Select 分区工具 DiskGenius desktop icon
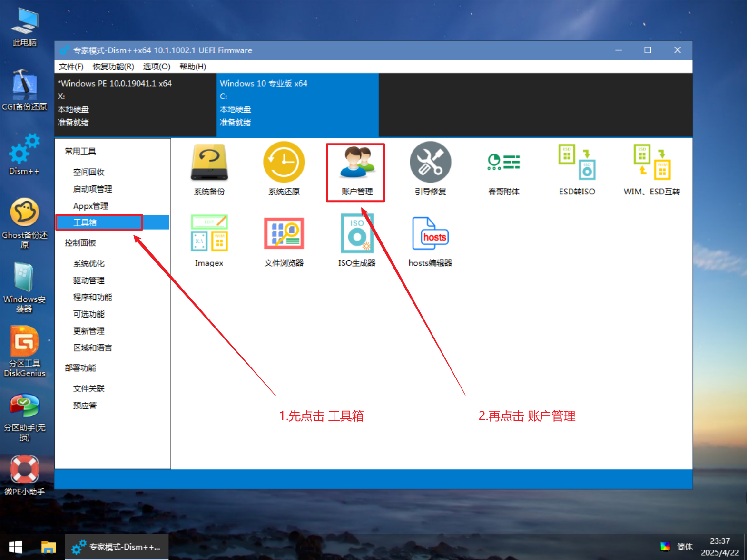This screenshot has height=560, width=747. coord(25,352)
